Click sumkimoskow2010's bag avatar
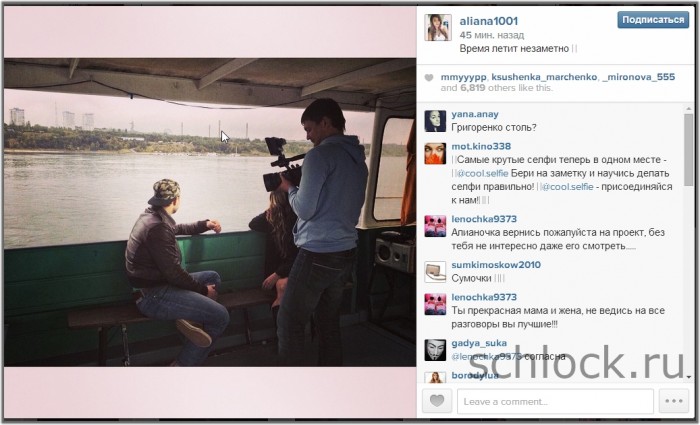This screenshot has height=425, width=700. pyautogui.click(x=435, y=272)
